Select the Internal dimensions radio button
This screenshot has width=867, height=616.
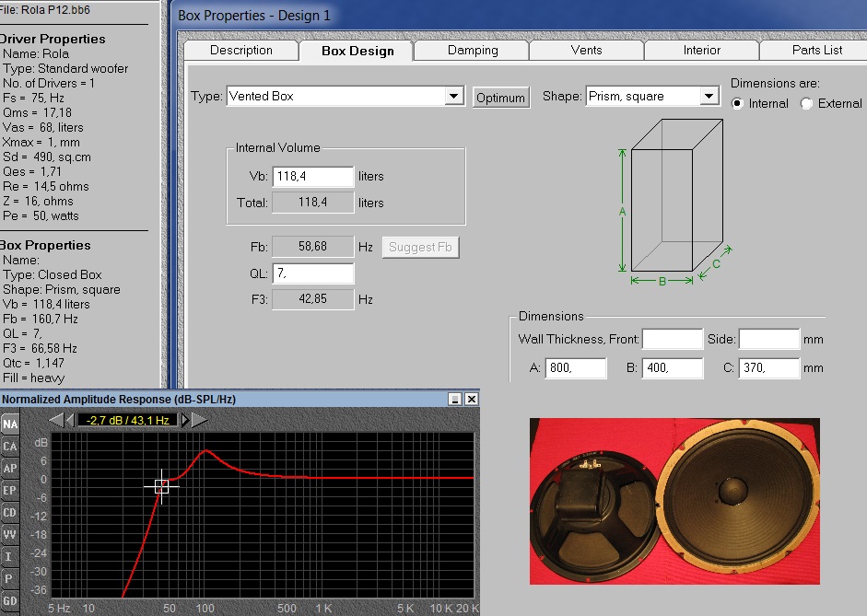click(737, 104)
